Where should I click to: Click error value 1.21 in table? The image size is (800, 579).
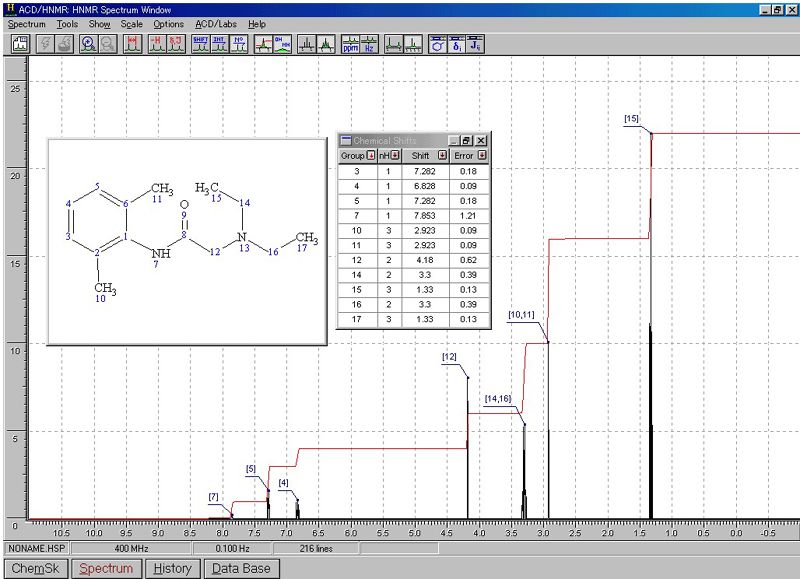(468, 216)
